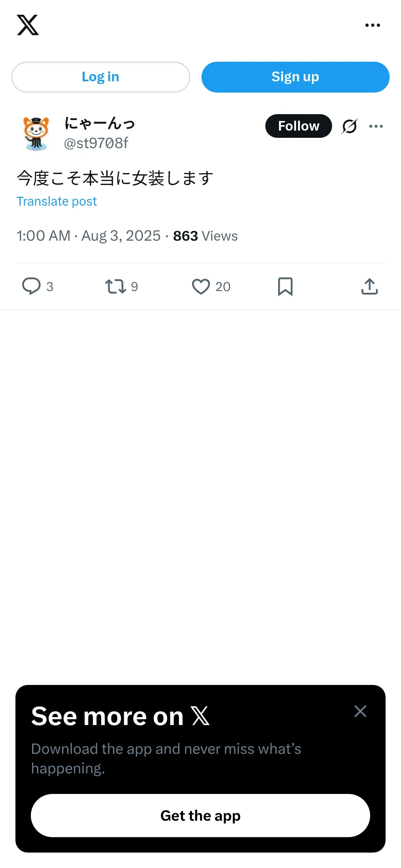
Task: Open the にゃーんっ display name
Action: pyautogui.click(x=100, y=123)
